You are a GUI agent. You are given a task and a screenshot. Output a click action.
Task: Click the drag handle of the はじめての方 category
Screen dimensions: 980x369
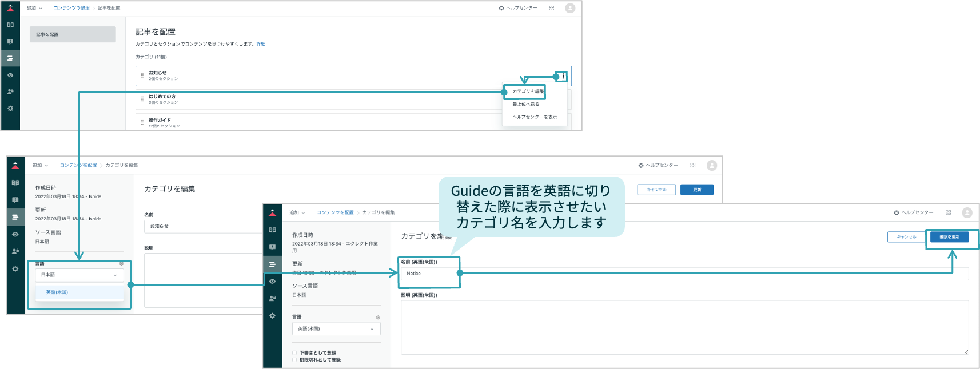(142, 99)
